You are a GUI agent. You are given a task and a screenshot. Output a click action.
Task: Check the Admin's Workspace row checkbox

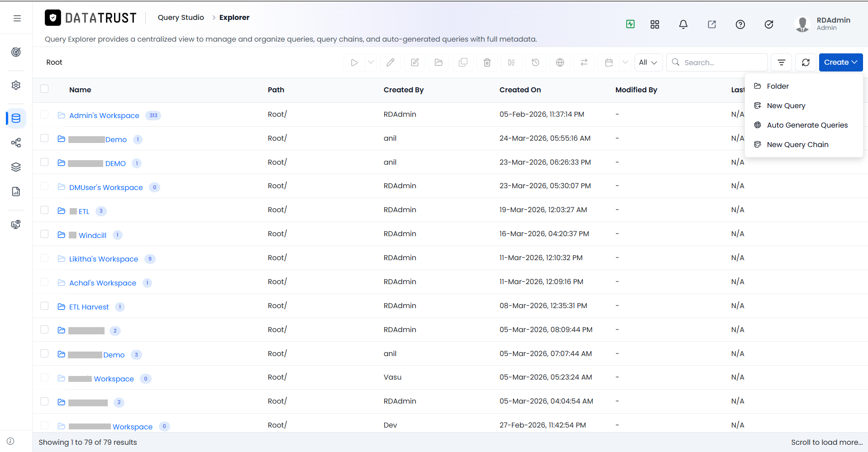click(x=44, y=114)
